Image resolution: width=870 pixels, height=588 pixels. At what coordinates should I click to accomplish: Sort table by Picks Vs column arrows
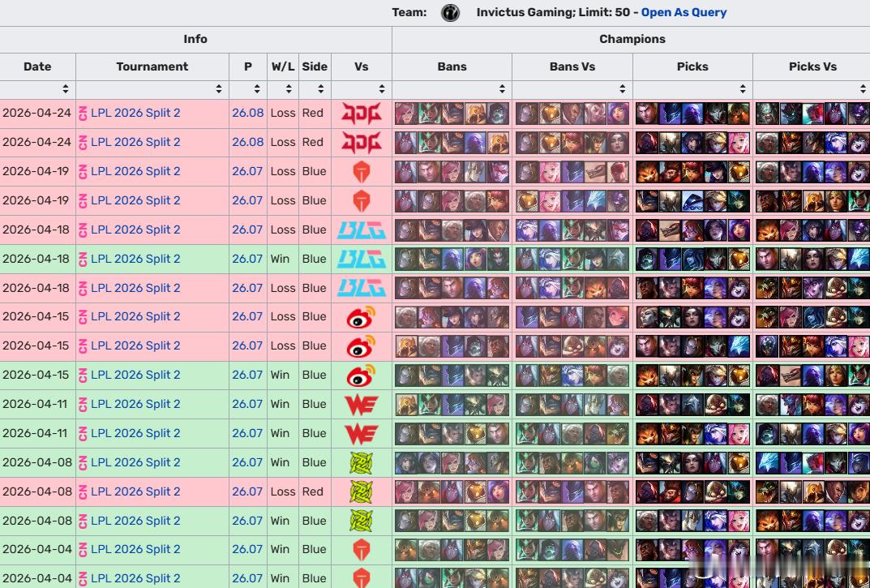click(864, 89)
